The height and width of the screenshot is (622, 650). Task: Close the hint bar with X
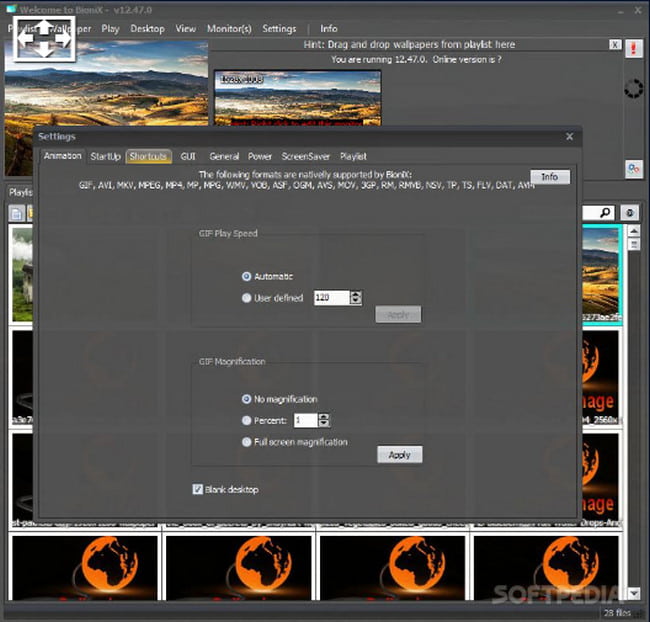(615, 45)
